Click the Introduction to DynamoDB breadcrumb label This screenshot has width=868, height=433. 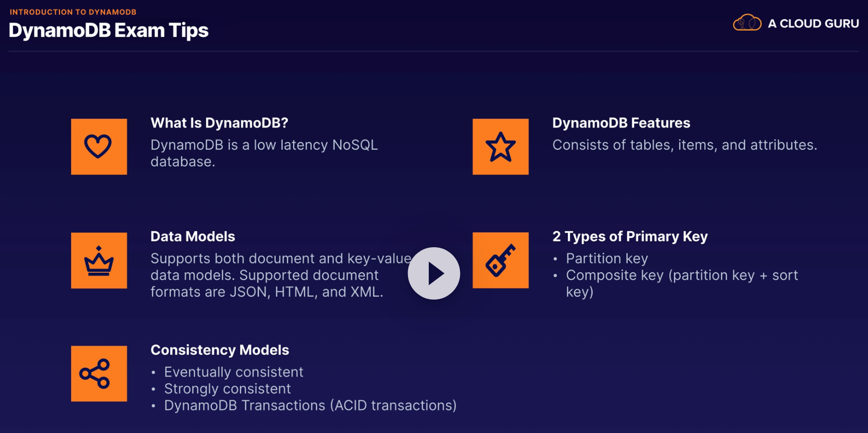coord(73,12)
